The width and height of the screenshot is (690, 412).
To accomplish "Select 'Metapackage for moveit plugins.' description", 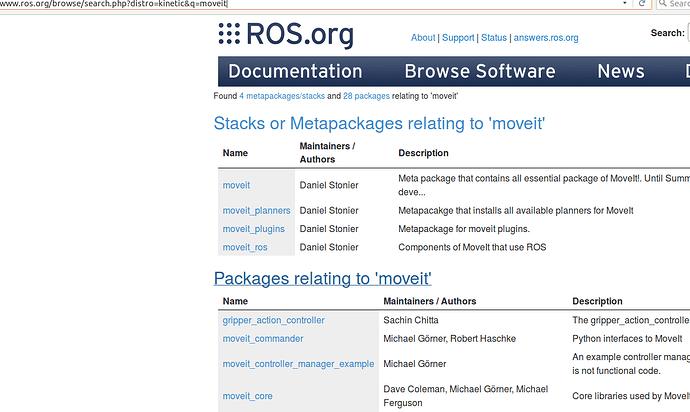I will pyautogui.click(x=464, y=229).
